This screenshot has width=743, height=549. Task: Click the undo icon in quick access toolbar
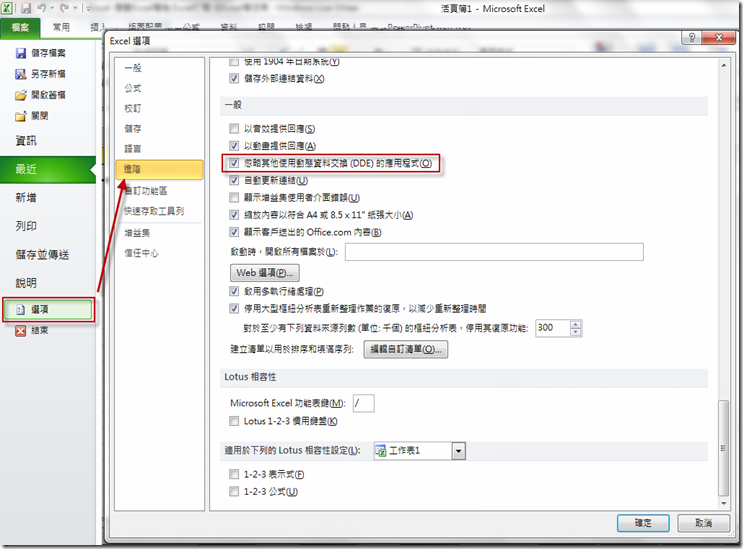tap(41, 9)
